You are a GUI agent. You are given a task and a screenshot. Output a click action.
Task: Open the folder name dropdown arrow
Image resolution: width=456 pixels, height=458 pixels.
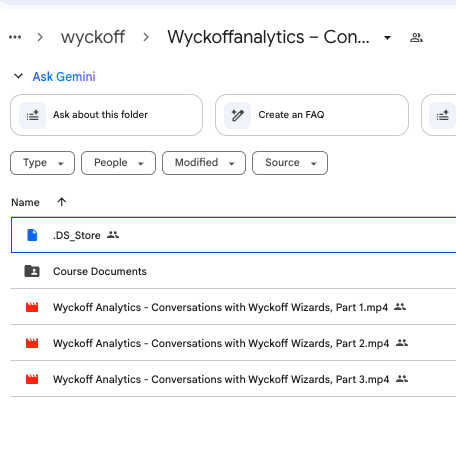coord(387,38)
